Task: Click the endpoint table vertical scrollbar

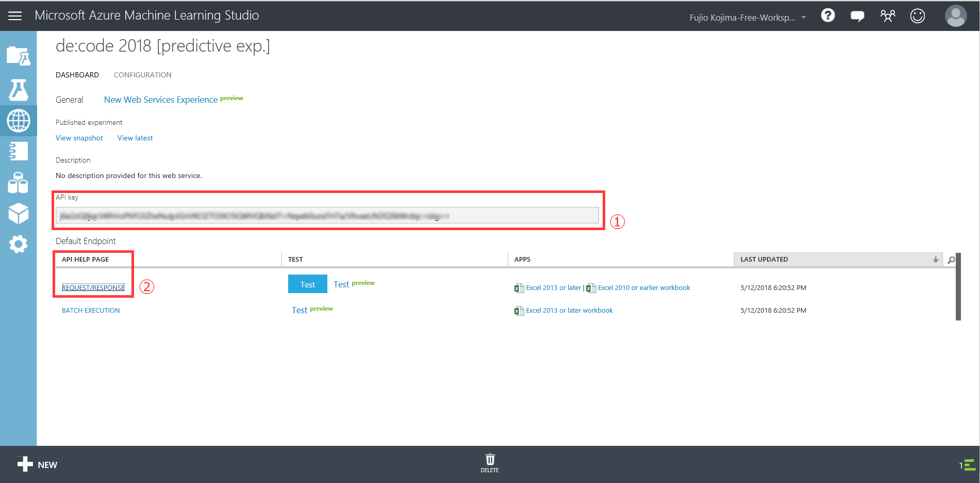Action: pos(958,286)
